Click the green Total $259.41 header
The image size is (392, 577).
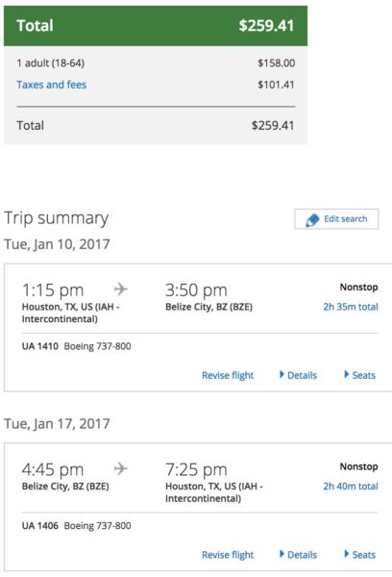click(x=156, y=26)
